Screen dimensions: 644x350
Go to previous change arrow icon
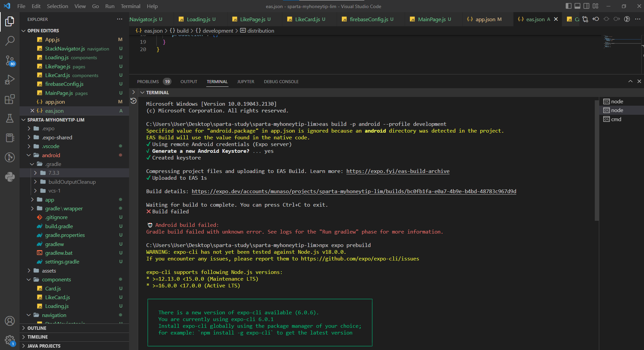tap(596, 19)
